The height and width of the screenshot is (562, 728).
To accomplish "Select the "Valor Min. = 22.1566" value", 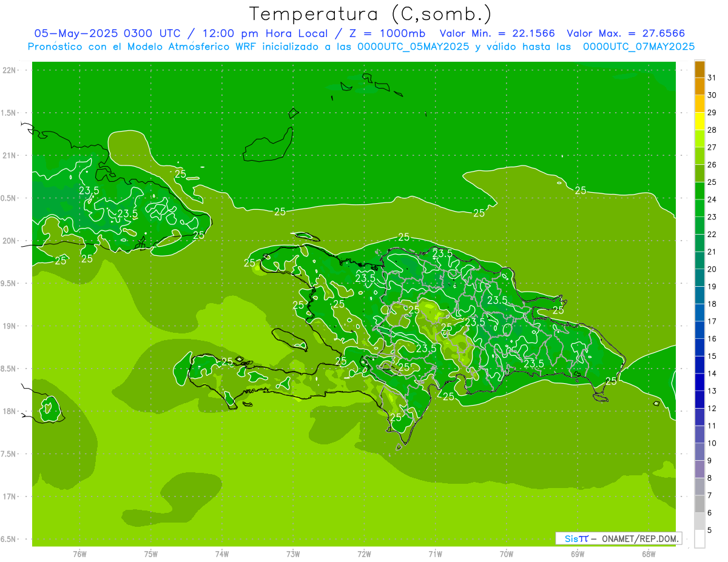I will tap(497, 33).
